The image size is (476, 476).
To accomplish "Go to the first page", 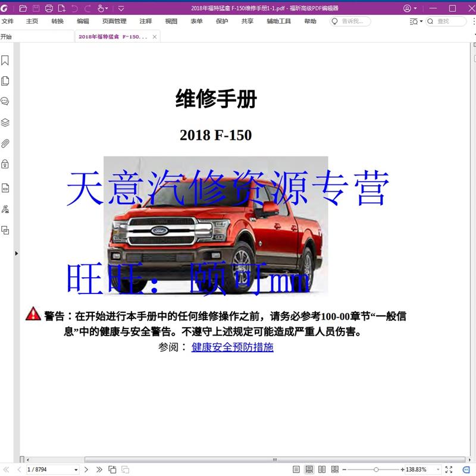I will pyautogui.click(x=6, y=469).
